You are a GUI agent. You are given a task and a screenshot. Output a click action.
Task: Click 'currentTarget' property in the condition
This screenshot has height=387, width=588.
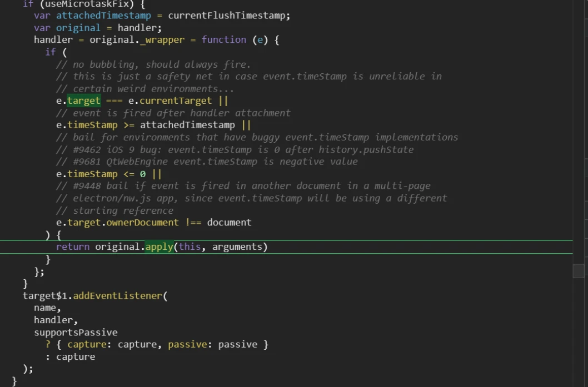pos(176,101)
